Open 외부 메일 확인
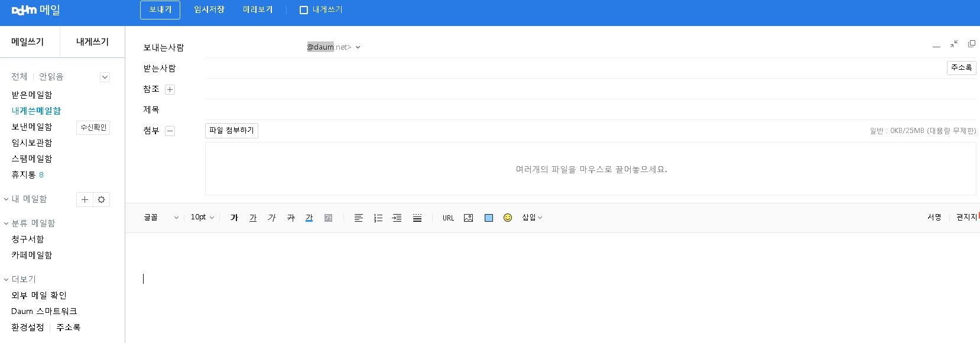This screenshot has height=343, width=980. (x=39, y=295)
